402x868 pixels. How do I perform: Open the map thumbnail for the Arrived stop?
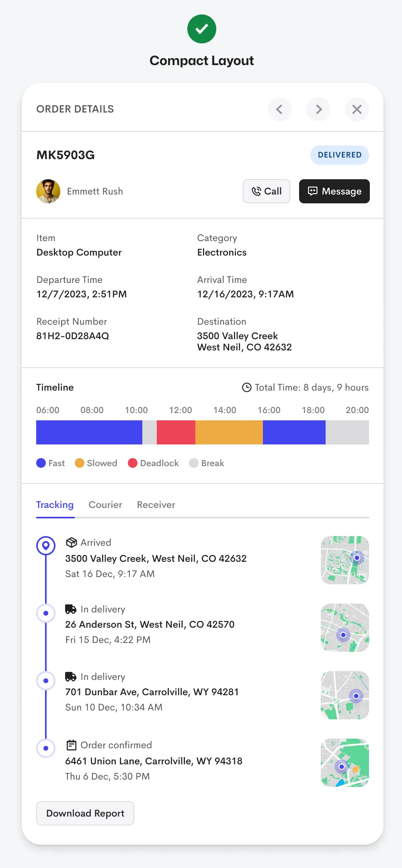[344, 560]
